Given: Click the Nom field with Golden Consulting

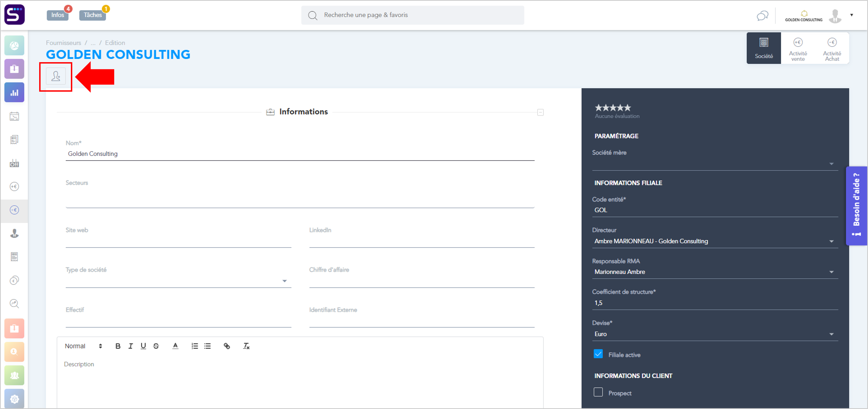Looking at the screenshot, I should [x=300, y=154].
